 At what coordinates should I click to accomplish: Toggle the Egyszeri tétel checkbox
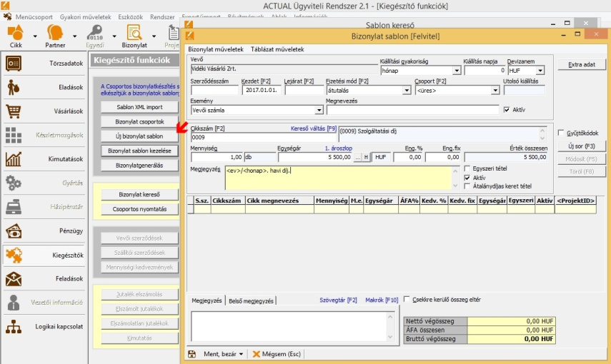pos(468,168)
